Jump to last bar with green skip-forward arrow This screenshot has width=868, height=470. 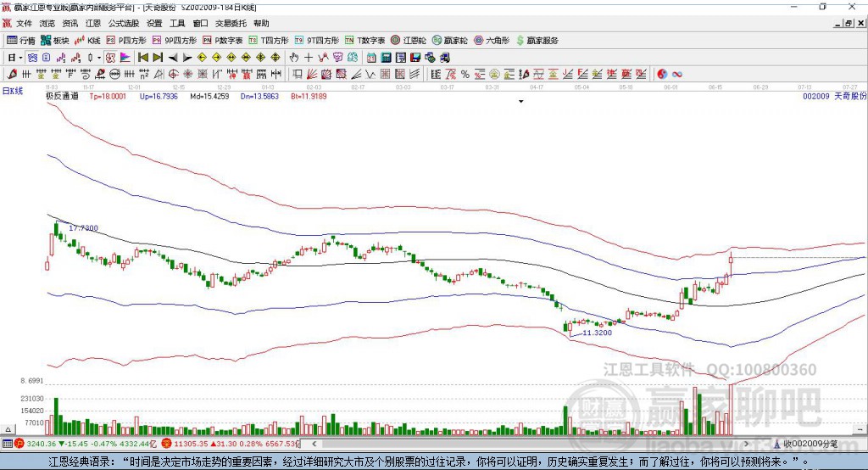158,58
